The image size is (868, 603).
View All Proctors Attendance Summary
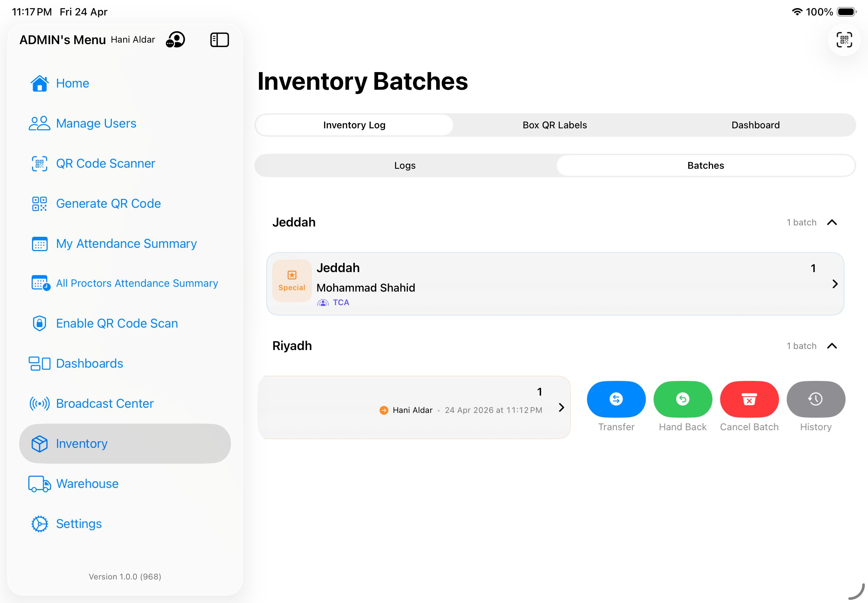click(137, 283)
